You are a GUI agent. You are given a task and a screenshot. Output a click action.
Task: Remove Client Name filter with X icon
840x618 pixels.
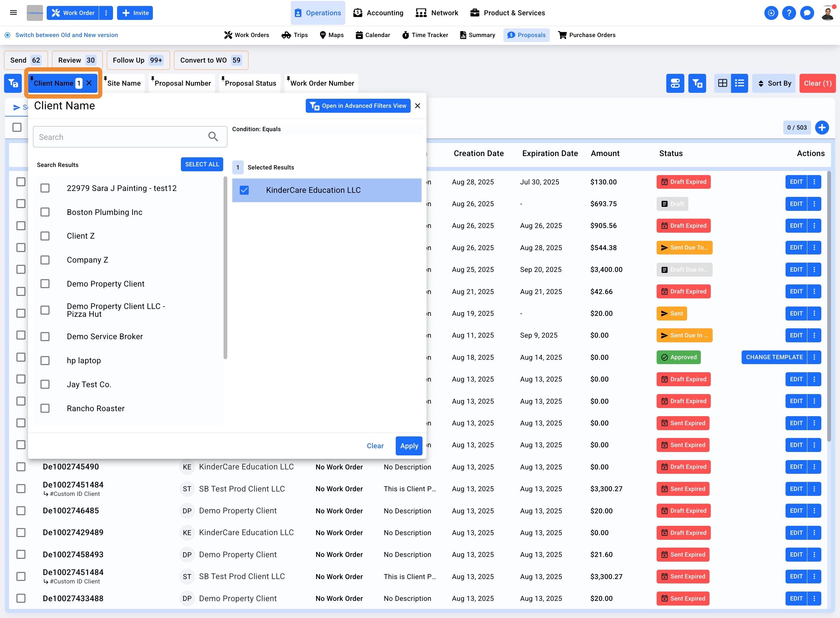pos(89,83)
